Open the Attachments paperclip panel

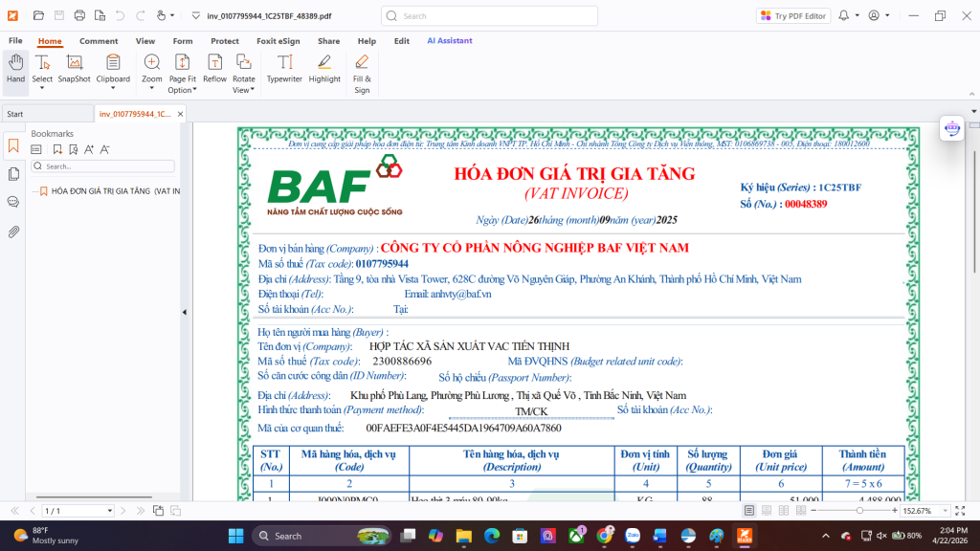(x=13, y=231)
